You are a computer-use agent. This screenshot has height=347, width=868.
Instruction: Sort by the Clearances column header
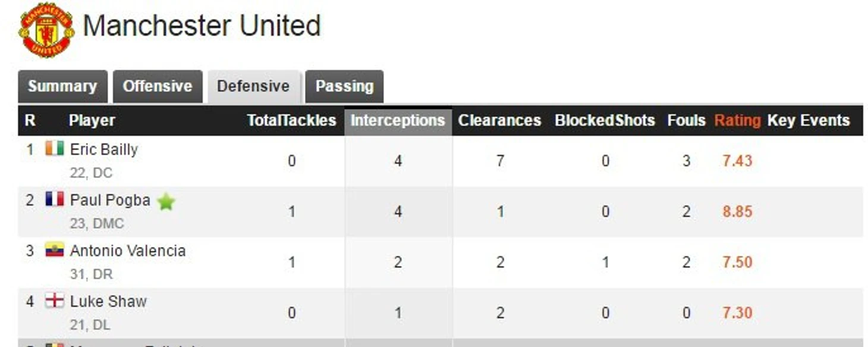[499, 120]
